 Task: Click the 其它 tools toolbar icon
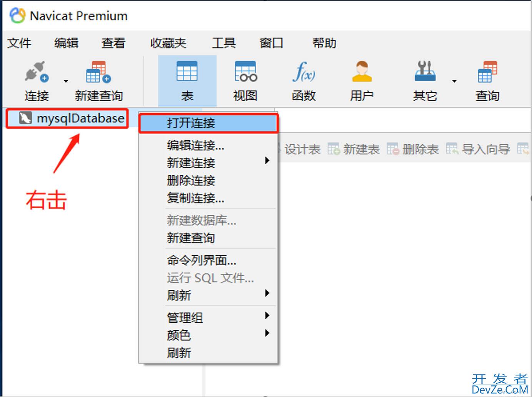click(x=425, y=71)
